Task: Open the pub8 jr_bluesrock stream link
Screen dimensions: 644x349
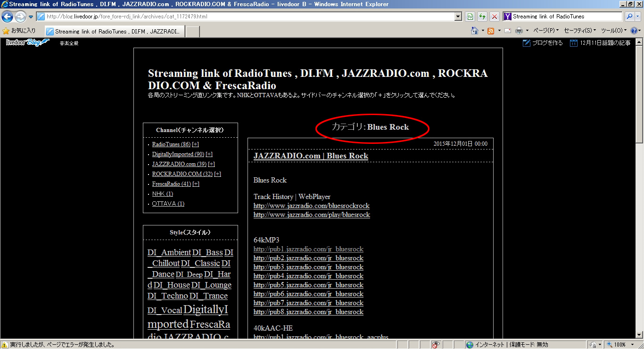Action: [x=308, y=312]
